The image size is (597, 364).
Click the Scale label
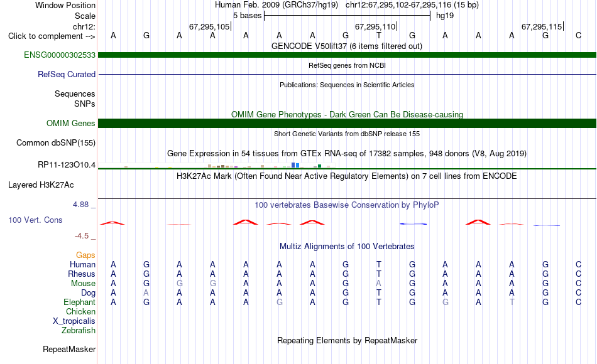point(85,16)
